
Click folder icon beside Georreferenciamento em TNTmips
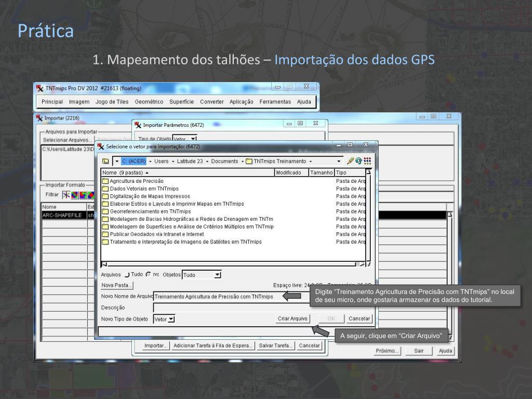pos(105,211)
